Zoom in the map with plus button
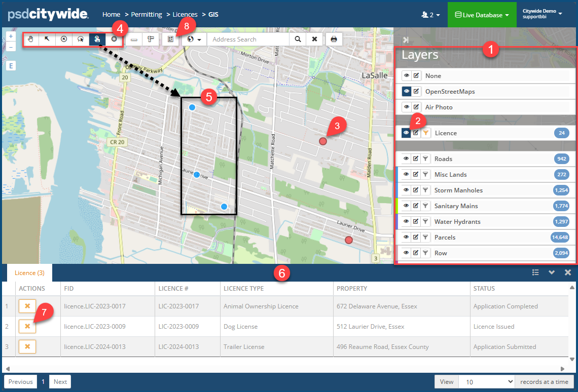The width and height of the screenshot is (578, 392). pyautogui.click(x=11, y=36)
